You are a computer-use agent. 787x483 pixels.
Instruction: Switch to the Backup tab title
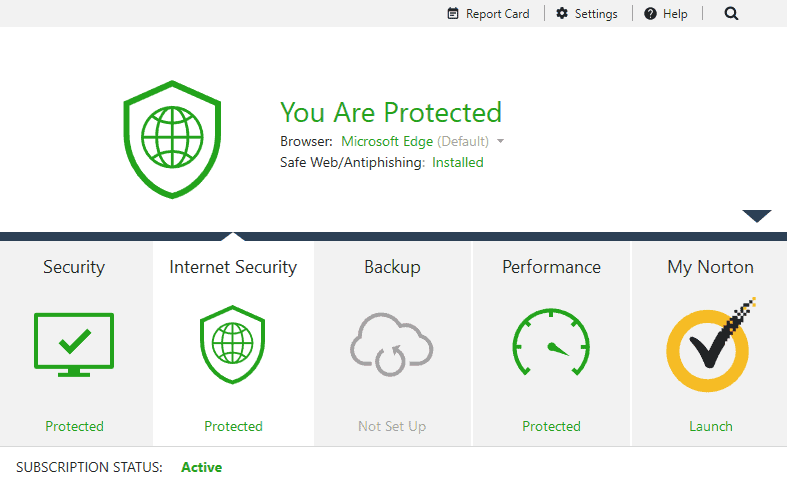tap(392, 267)
